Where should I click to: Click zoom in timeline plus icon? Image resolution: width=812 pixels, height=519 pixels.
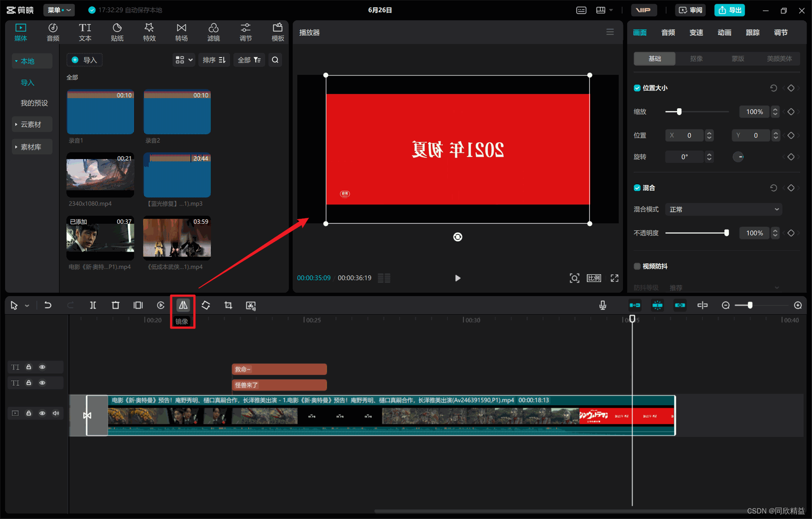798,305
